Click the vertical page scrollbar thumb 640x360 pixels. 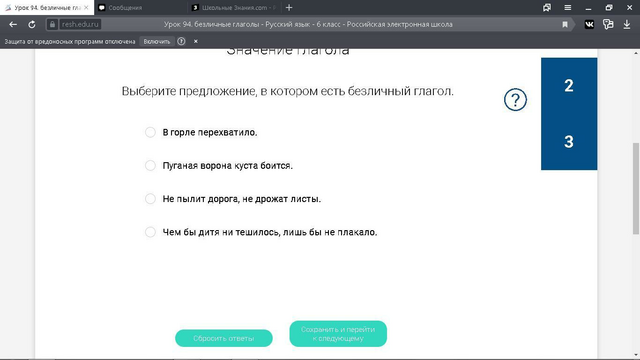pos(636,189)
